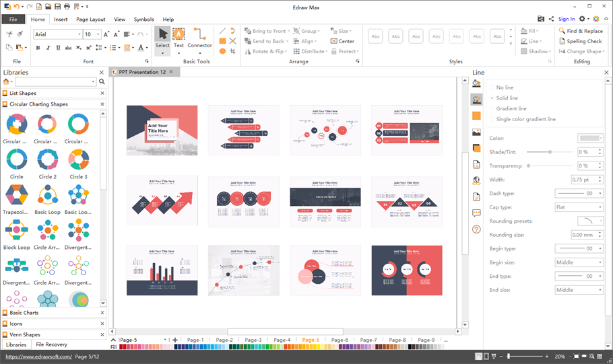Open the font name dropdown Arial
Viewport: 613px width, 364px height.
(57, 34)
